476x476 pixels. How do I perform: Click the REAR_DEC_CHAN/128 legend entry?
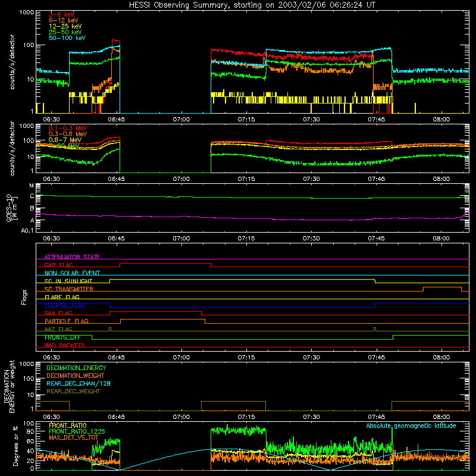click(x=79, y=383)
